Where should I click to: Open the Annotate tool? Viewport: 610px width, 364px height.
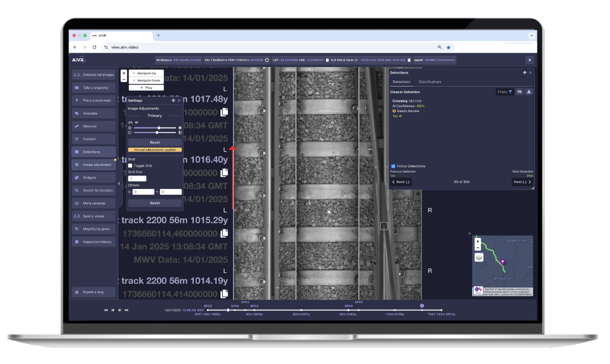click(93, 113)
